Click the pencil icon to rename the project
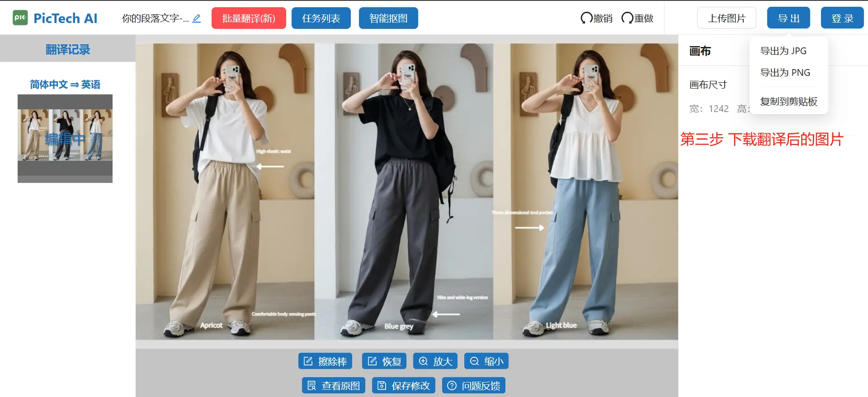Viewport: 868px width, 397px height. coord(197,19)
